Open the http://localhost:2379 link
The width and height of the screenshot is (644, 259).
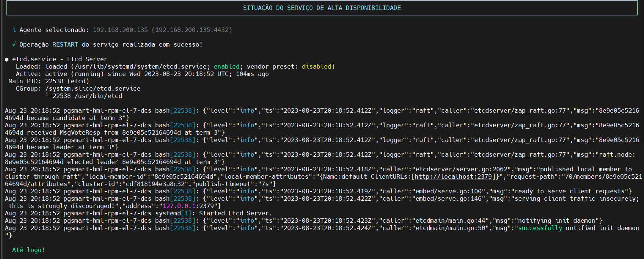click(x=453, y=176)
